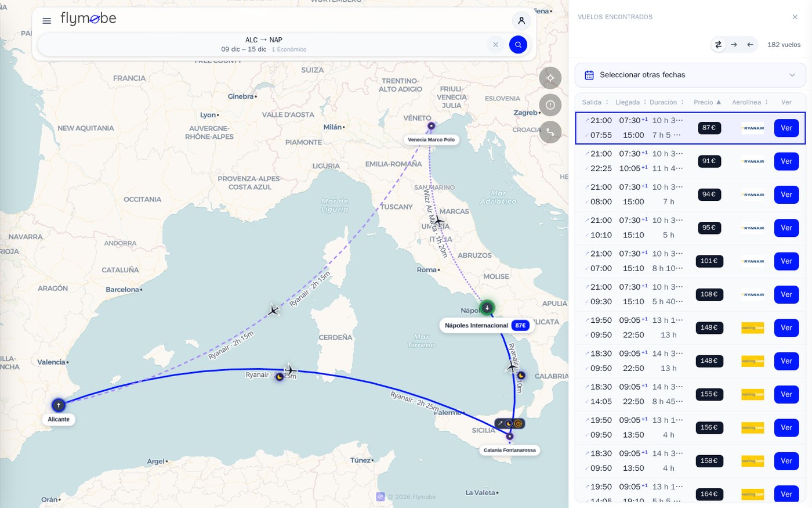Select the round-trip arrows filter

(718, 45)
